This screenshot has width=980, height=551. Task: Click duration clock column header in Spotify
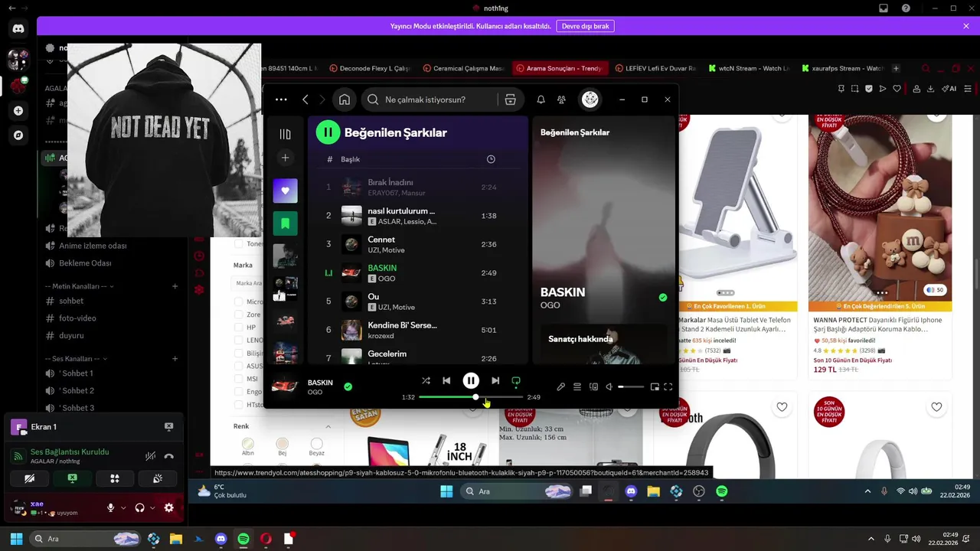(491, 159)
